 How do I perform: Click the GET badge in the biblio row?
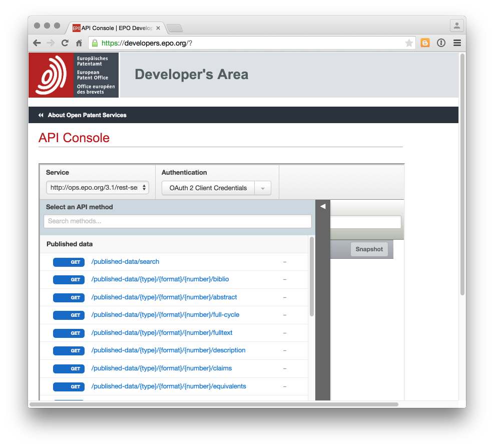click(x=69, y=280)
